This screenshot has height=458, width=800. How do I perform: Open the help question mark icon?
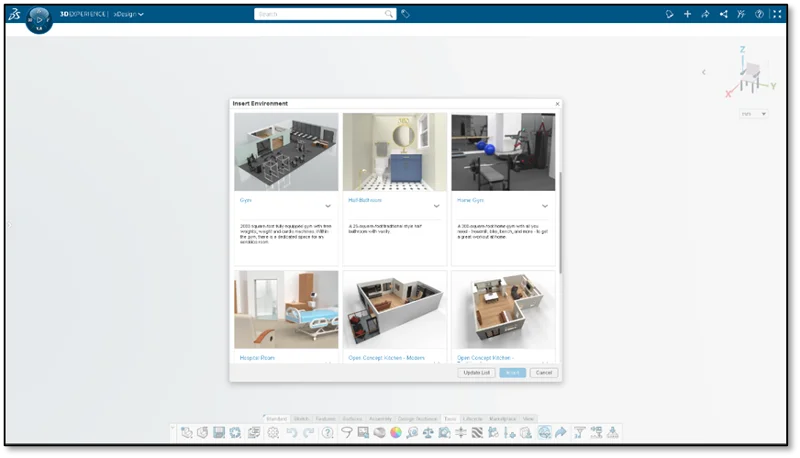759,14
